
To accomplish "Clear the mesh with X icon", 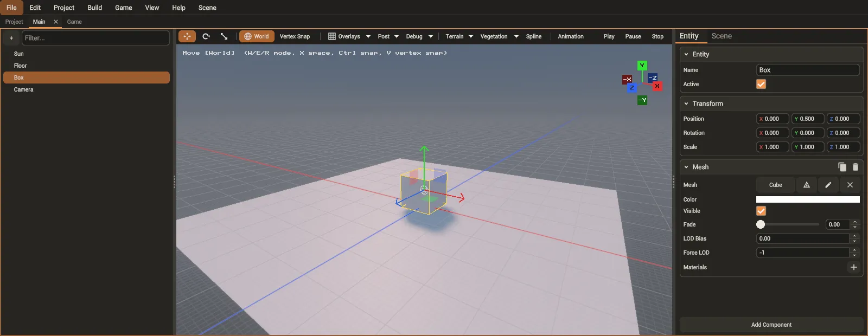I will [850, 185].
